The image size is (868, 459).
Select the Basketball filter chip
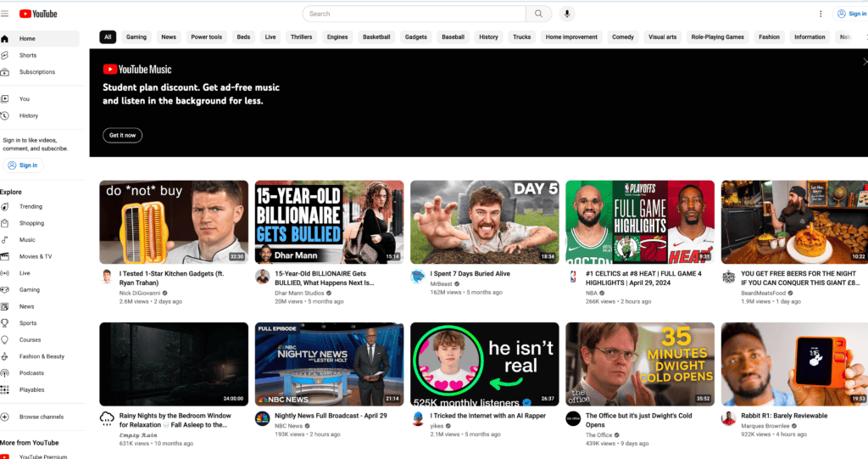click(x=376, y=37)
